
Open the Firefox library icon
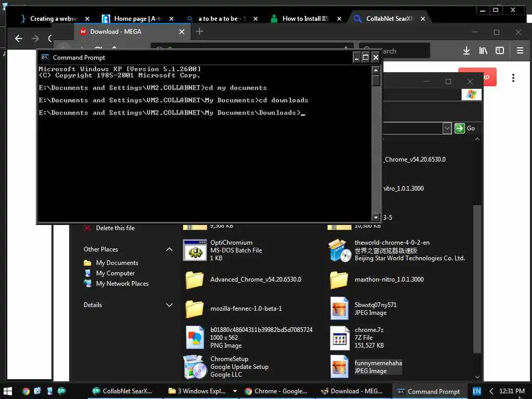[483, 51]
